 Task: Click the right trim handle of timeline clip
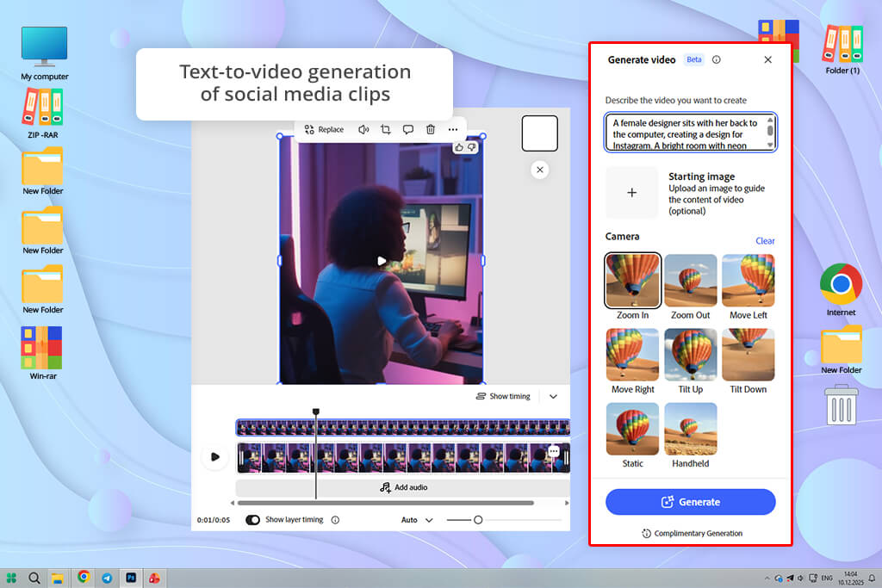567,458
